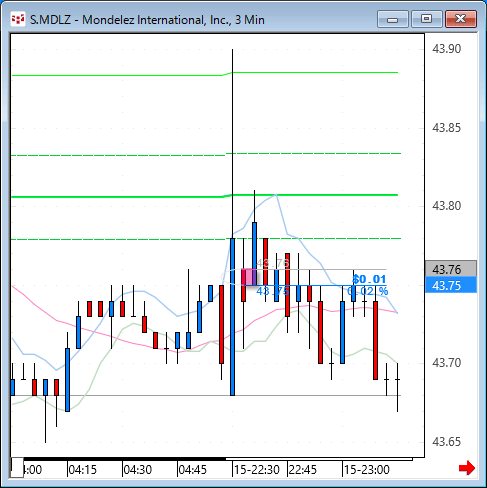
Task: Click the 43.85 price axis label
Action: (447, 128)
